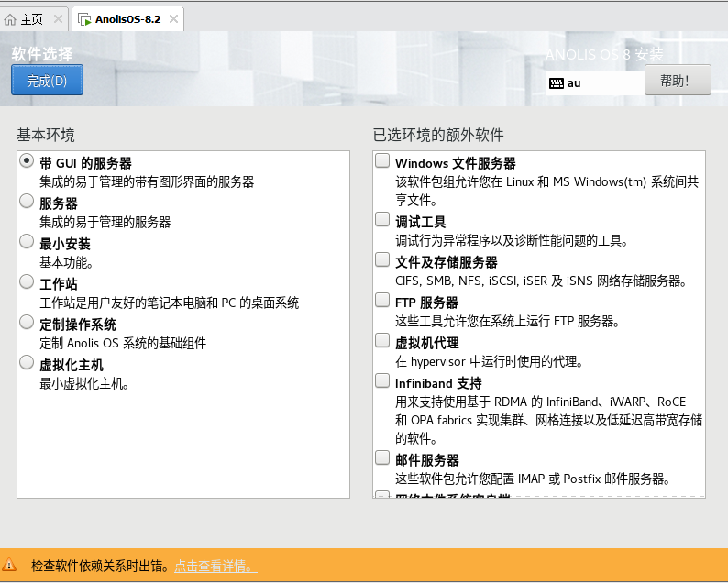Pick the 工作站 workstation environment
Image resolution: width=728 pixels, height=583 pixels.
coord(27,282)
